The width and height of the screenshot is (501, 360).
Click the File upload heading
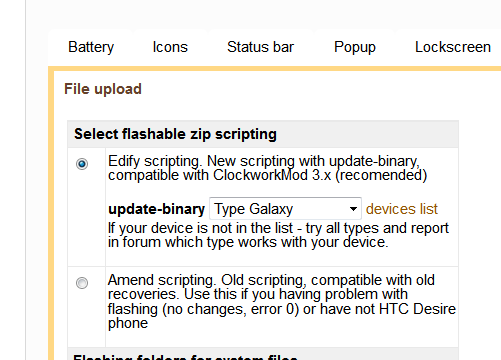coord(103,89)
